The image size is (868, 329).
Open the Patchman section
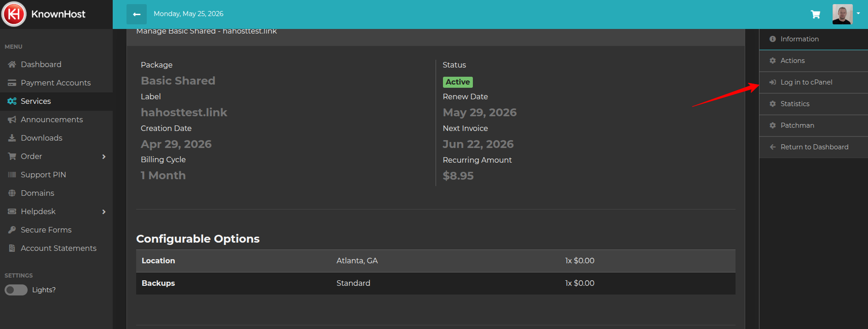pos(814,125)
